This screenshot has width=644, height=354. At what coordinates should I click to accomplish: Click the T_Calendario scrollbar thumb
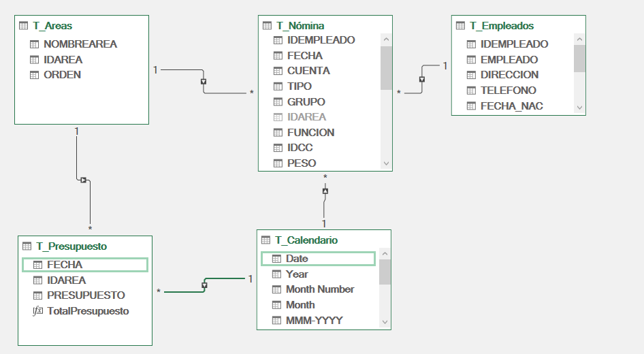click(x=385, y=271)
